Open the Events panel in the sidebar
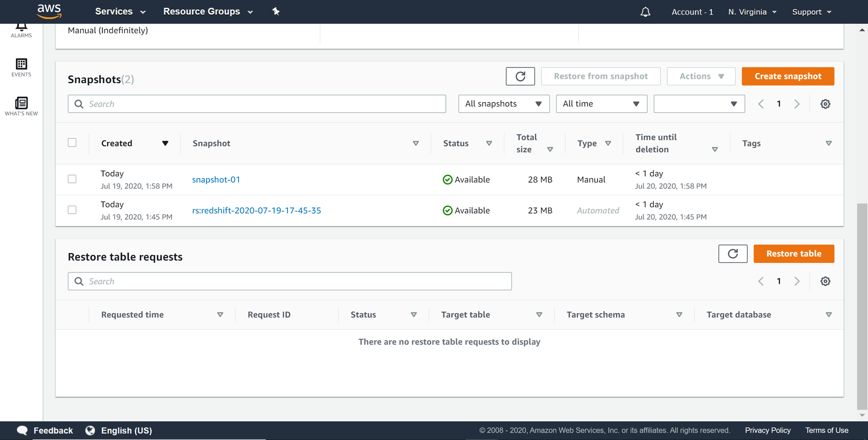The height and width of the screenshot is (440, 868). pyautogui.click(x=21, y=68)
